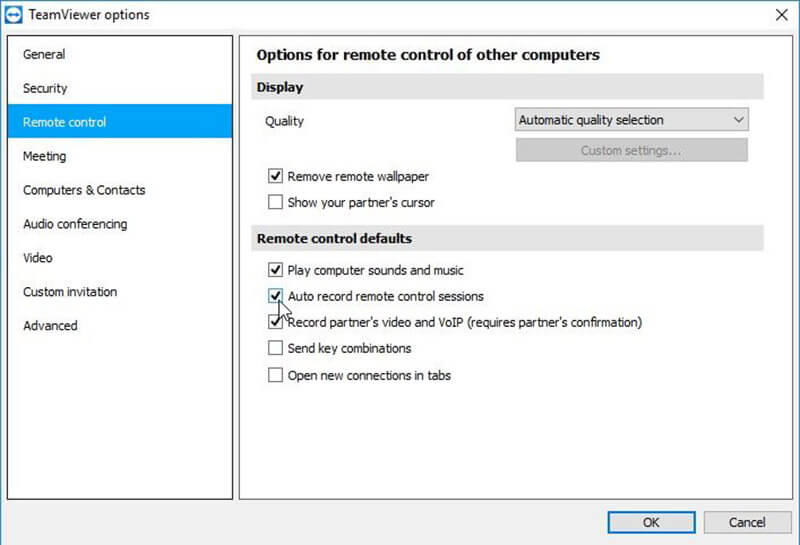Expand the Quality dropdown list

point(631,120)
